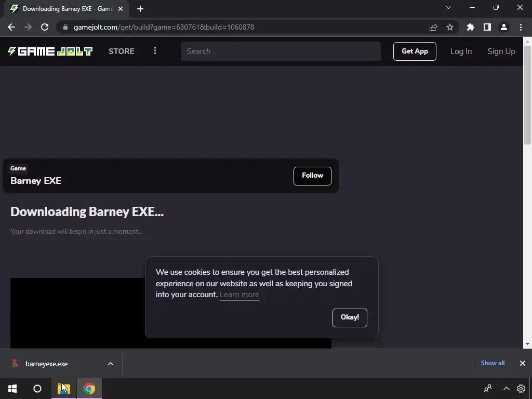Expand options arrow for barneyexe.exe download
The height and width of the screenshot is (399, 532).
111,364
